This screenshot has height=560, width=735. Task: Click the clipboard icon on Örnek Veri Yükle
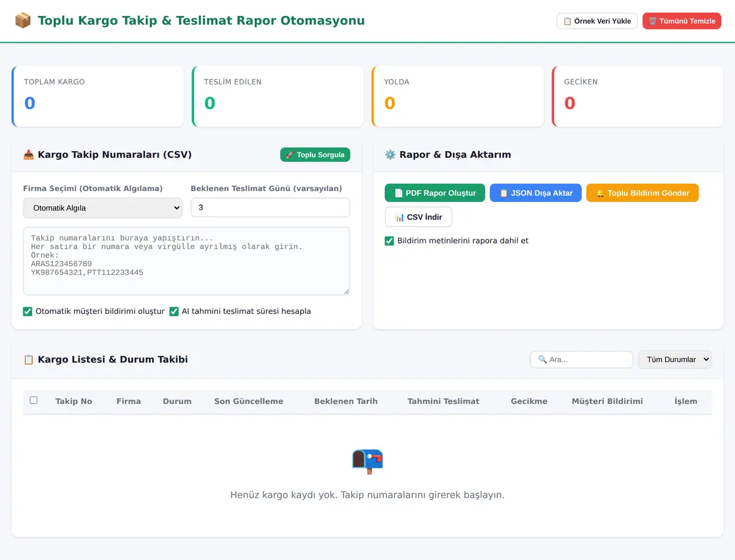click(567, 21)
